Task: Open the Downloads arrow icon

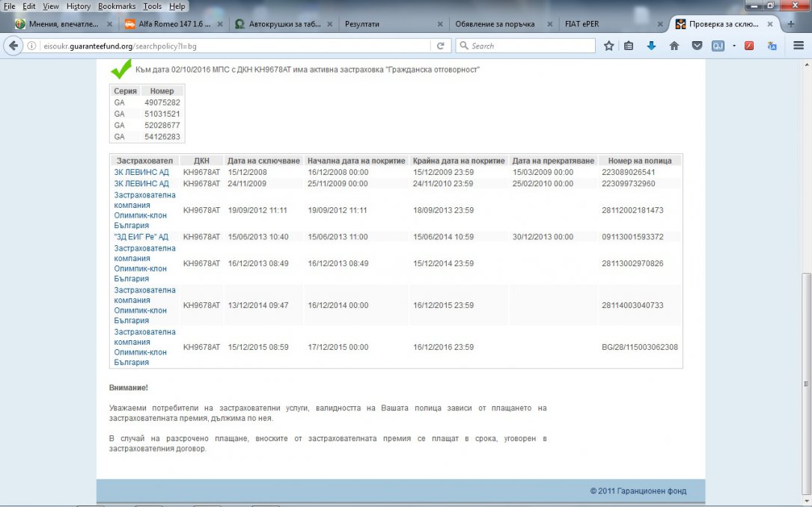Action: pyautogui.click(x=651, y=46)
